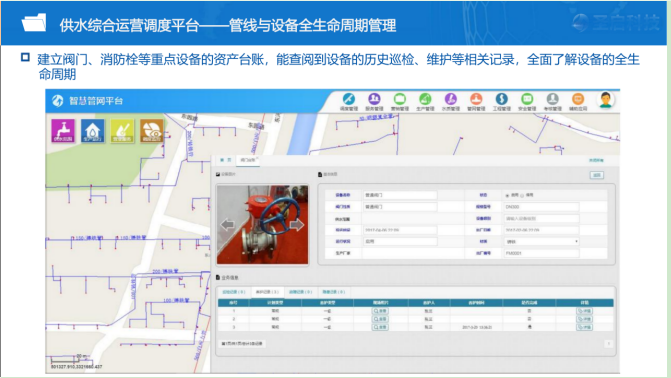The width and height of the screenshot is (671, 378).
Task: Click the 返回 button in details panel
Action: pos(597,175)
